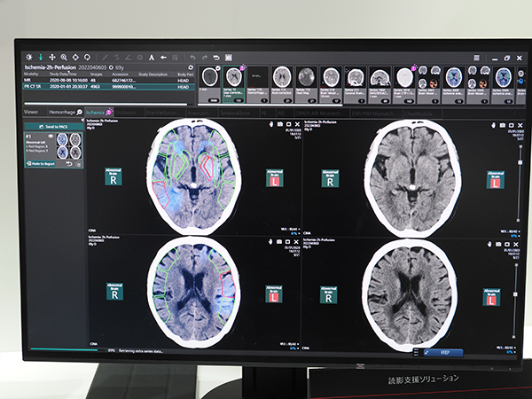This screenshot has height=399, width=532.
Task: Switch to the Viewer tab
Action: 31,113
